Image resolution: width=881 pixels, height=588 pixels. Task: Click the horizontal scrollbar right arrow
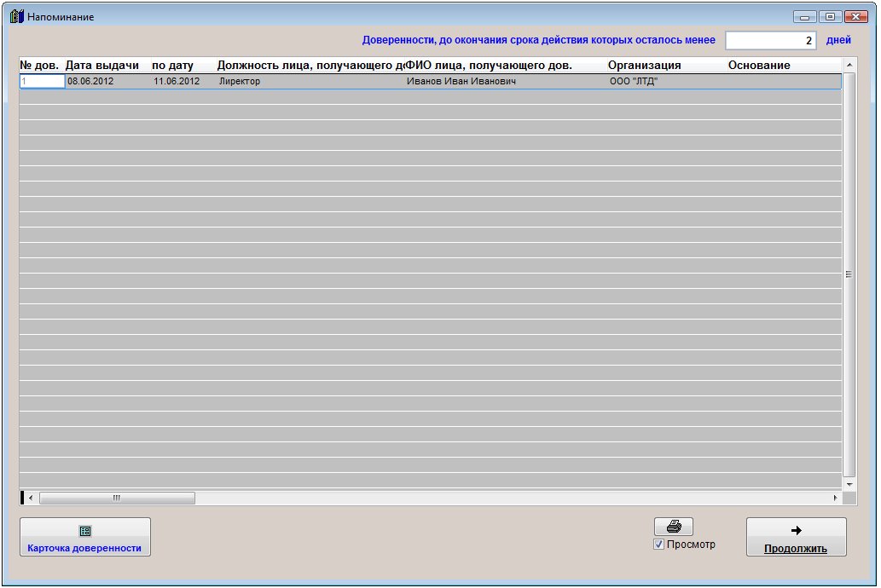(836, 498)
